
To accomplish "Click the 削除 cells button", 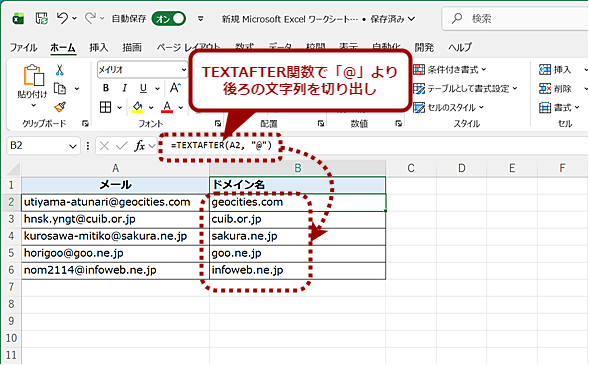I will tap(555, 89).
